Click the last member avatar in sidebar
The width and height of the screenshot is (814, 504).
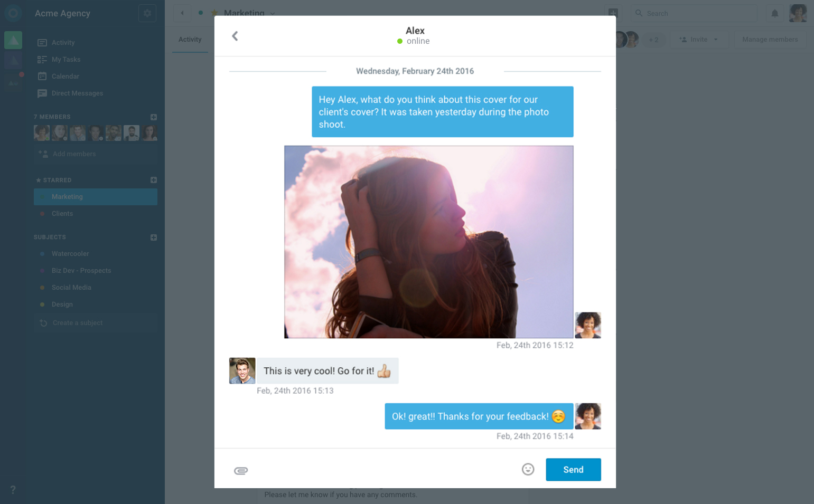[x=149, y=133]
